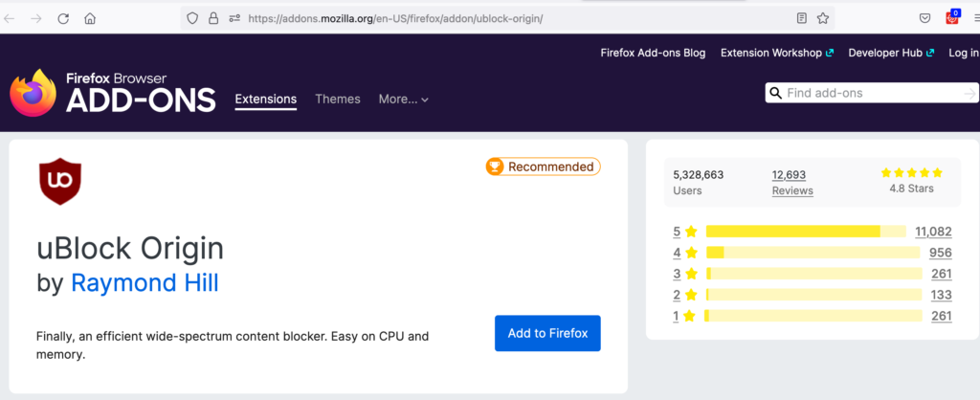Go forward arrow in browser toolbar
Screen dimensions: 980x400
point(36,19)
